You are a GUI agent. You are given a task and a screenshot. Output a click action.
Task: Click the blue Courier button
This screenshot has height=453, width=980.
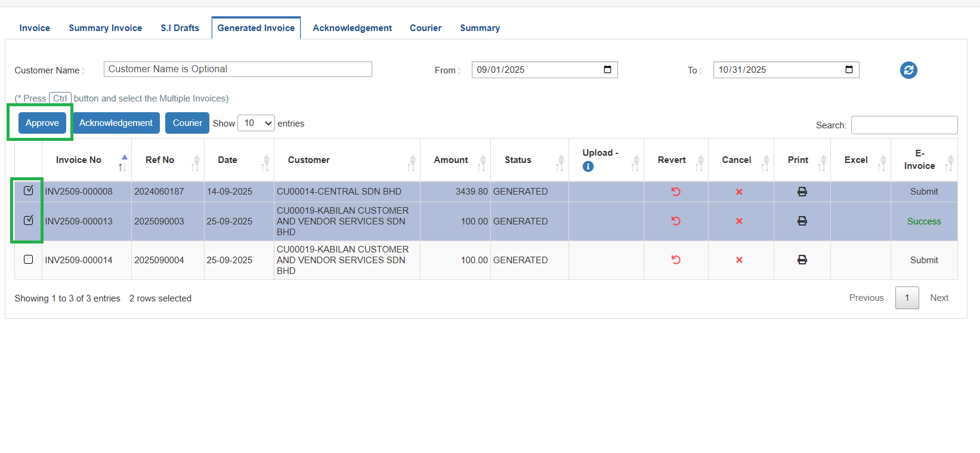coord(187,123)
